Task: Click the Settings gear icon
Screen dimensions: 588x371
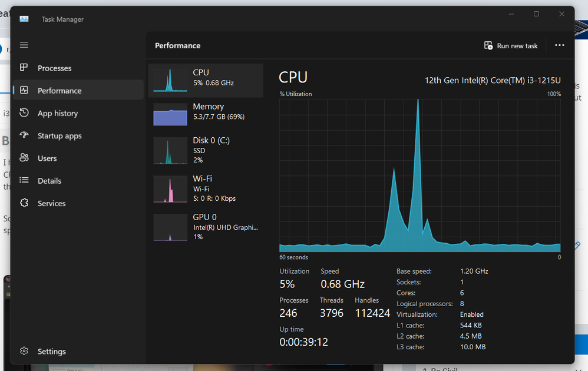Action: [24, 351]
